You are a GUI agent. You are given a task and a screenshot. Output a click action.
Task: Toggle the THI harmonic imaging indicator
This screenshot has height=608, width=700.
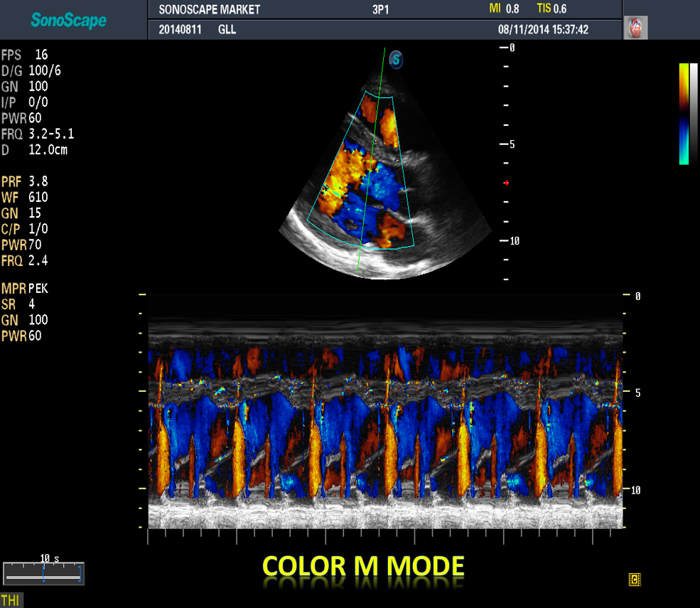[11, 600]
